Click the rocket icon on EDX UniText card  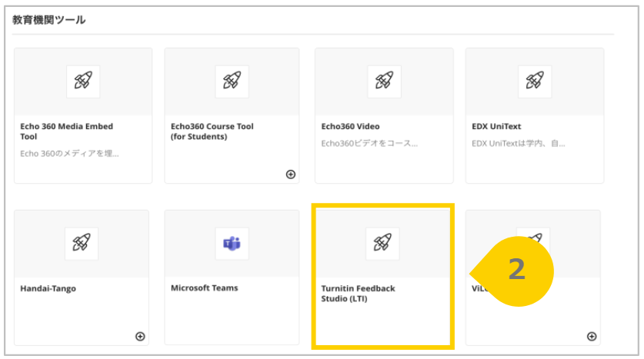pos(534,81)
